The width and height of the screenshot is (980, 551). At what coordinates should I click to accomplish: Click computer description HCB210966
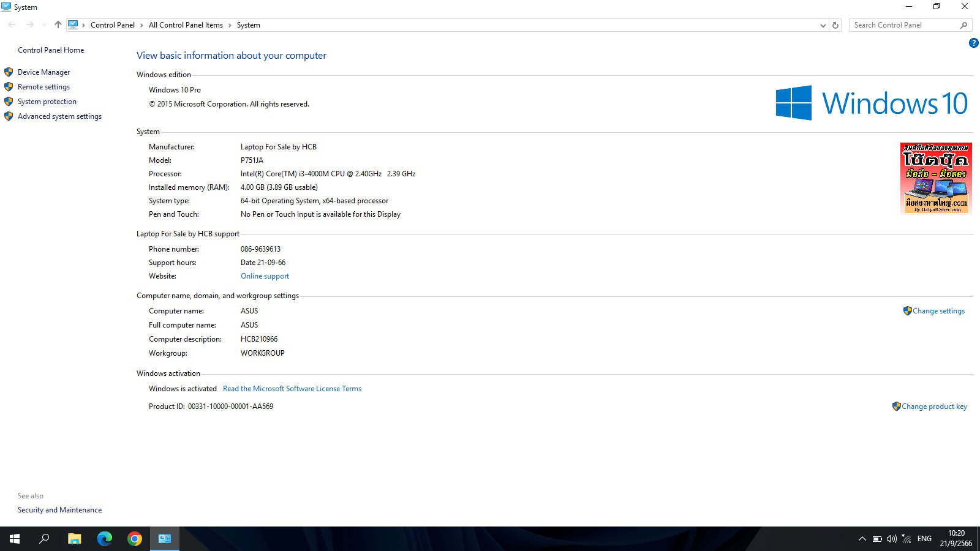click(259, 339)
